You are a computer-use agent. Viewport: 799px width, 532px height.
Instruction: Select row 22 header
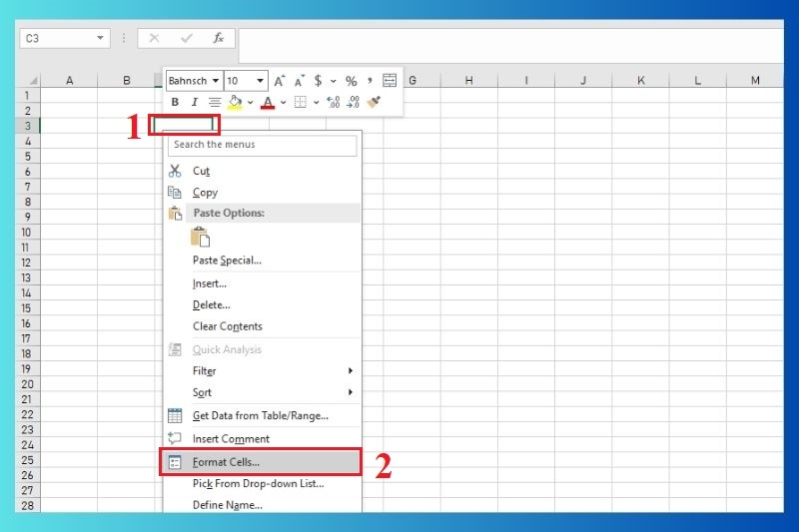(27, 414)
